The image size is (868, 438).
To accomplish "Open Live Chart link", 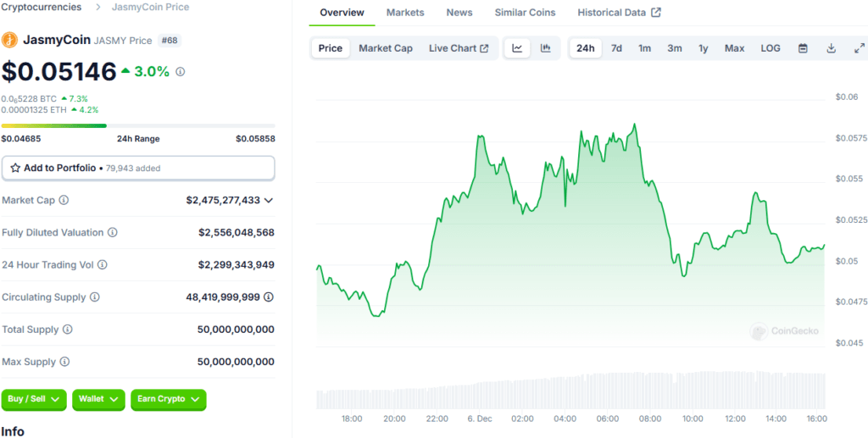I will (x=459, y=48).
